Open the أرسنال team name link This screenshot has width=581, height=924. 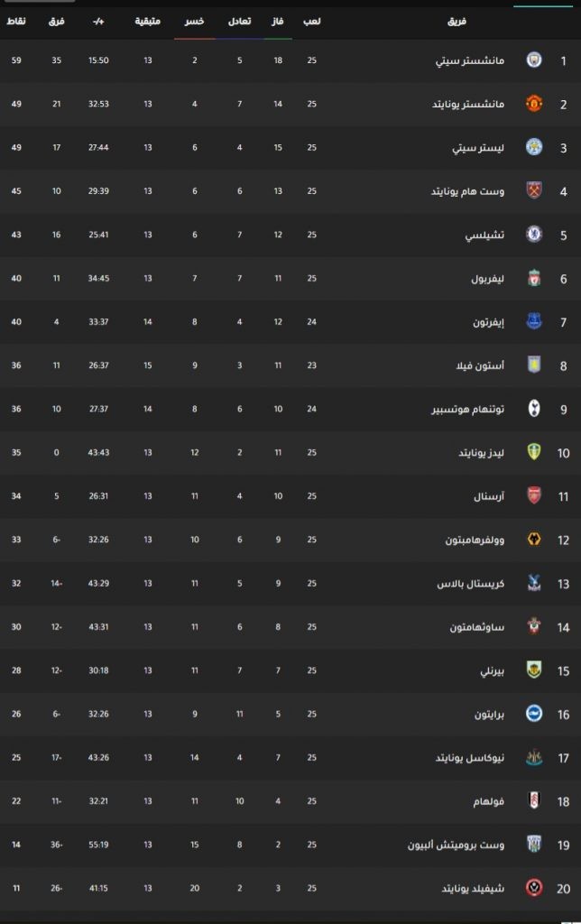(x=488, y=496)
